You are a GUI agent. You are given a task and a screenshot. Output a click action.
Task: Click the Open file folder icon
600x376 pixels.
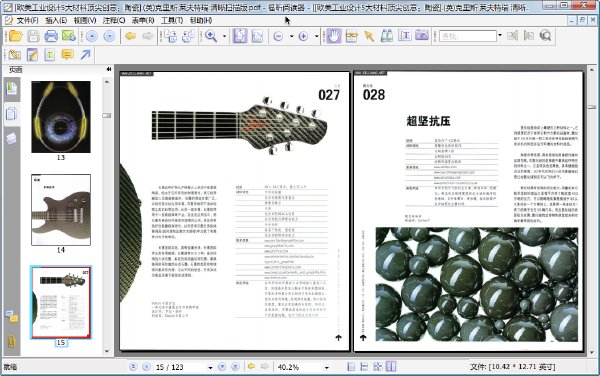(x=16, y=36)
